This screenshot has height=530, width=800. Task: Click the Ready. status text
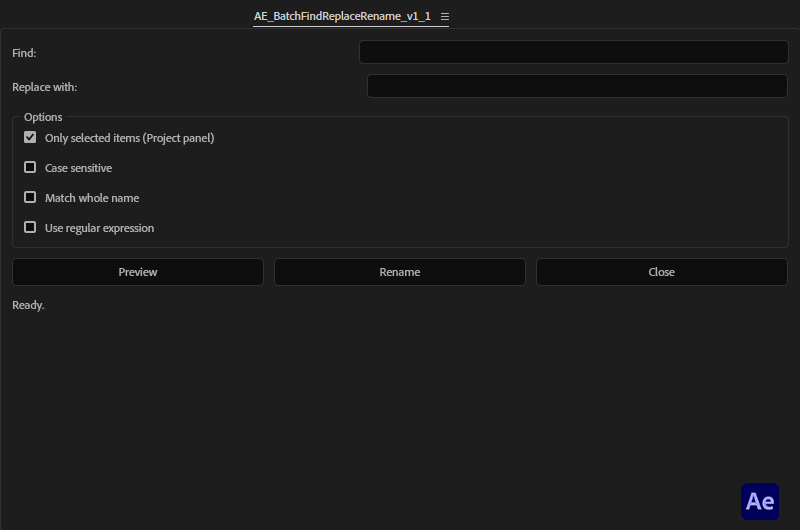[28, 305]
